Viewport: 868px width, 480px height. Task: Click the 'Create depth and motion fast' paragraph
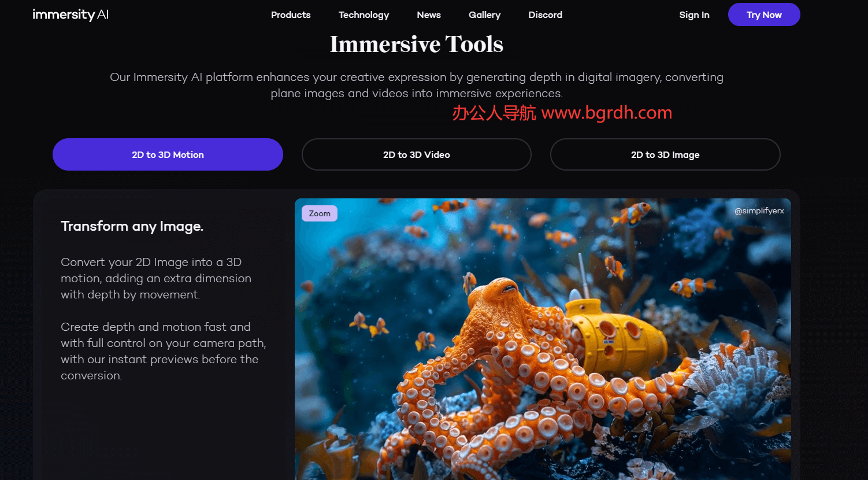coord(163,351)
